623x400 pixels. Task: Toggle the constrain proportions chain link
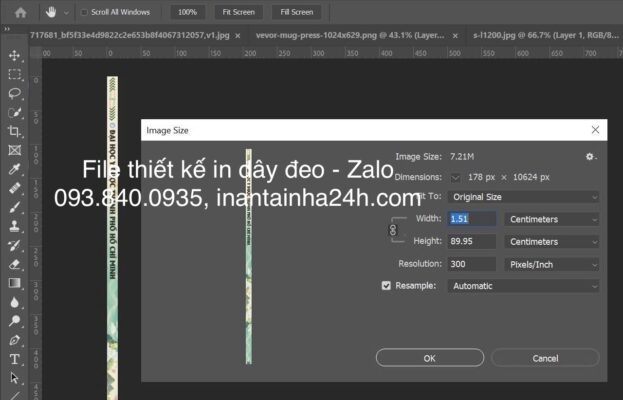coord(393,230)
